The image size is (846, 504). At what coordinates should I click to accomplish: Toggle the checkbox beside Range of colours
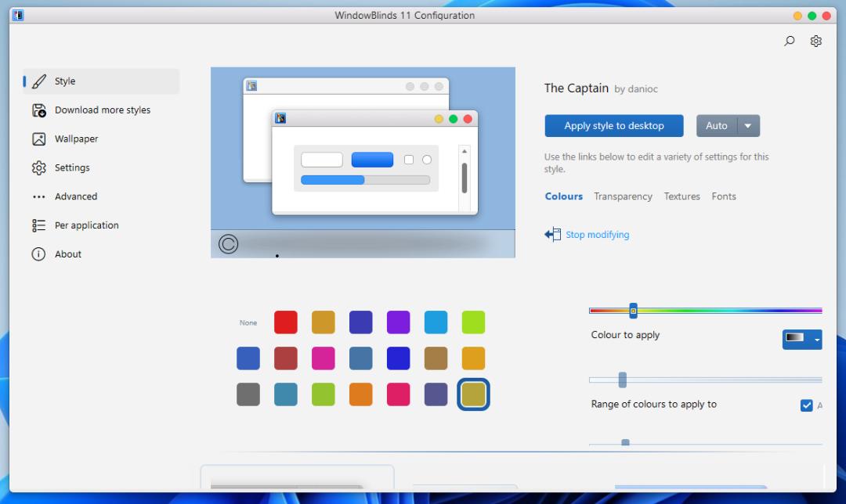[806, 405]
